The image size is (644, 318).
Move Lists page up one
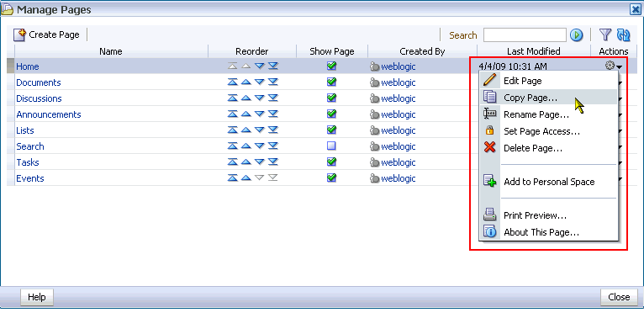(246, 130)
